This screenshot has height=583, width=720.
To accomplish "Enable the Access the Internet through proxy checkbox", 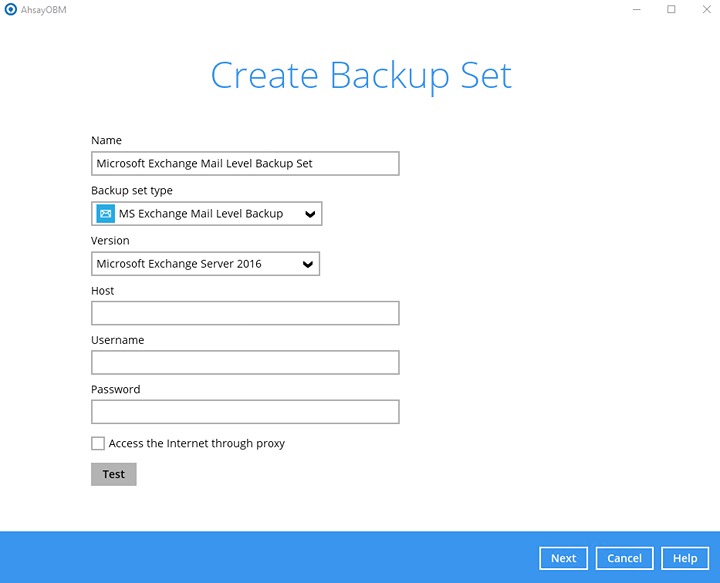I will click(x=98, y=443).
